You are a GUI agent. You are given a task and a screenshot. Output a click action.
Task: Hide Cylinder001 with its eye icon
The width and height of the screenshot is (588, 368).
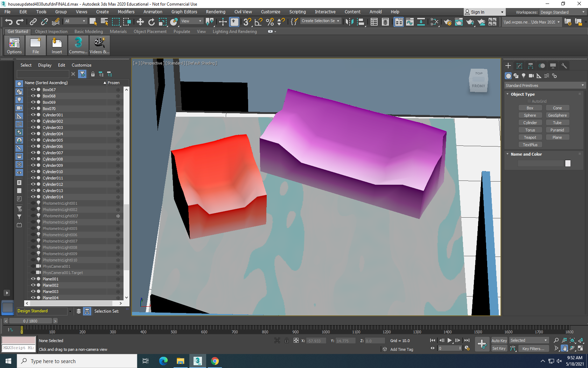33,115
